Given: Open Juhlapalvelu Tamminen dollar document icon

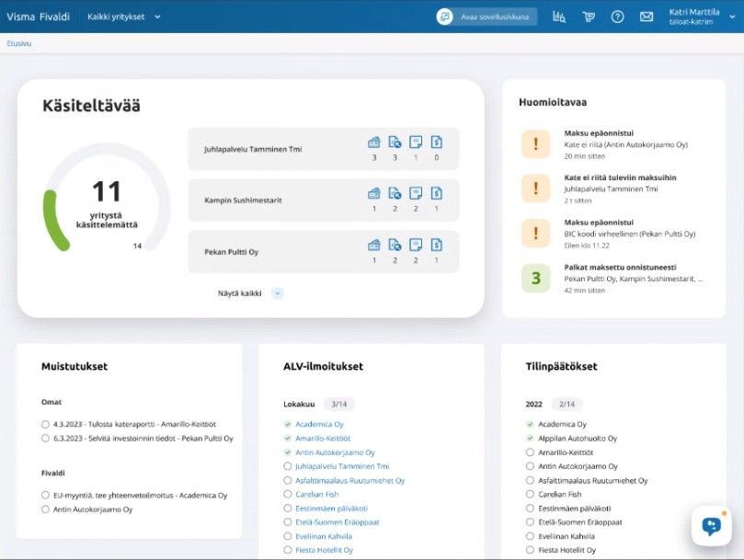Looking at the screenshot, I should [437, 142].
